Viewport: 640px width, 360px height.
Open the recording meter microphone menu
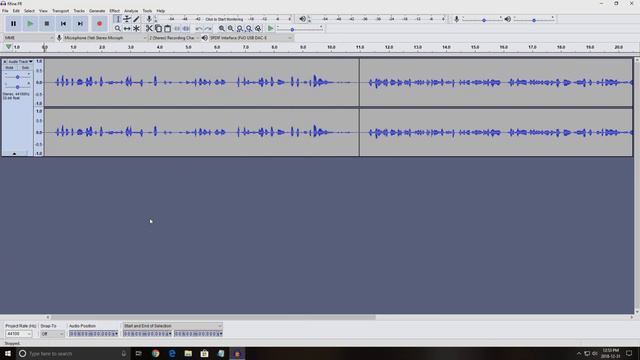tap(149, 19)
